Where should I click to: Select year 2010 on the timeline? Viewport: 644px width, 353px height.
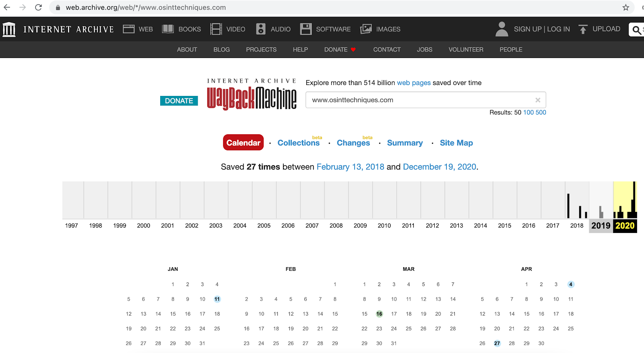tap(384, 226)
